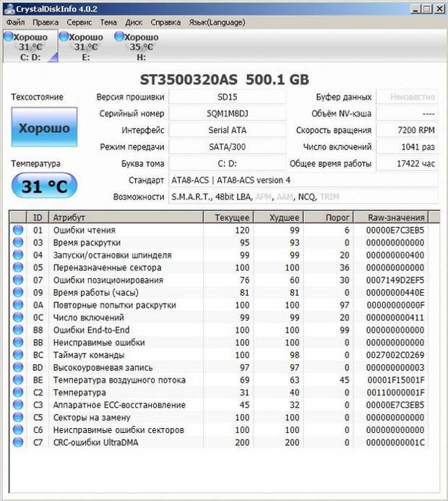Click raw value 0000000001C of CRC-ошибки UltraDMA

coord(395,442)
